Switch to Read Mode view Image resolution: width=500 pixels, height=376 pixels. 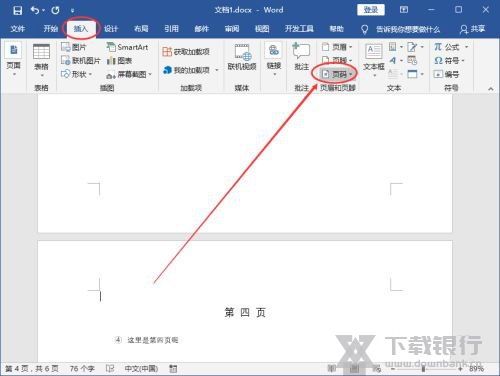(332, 368)
